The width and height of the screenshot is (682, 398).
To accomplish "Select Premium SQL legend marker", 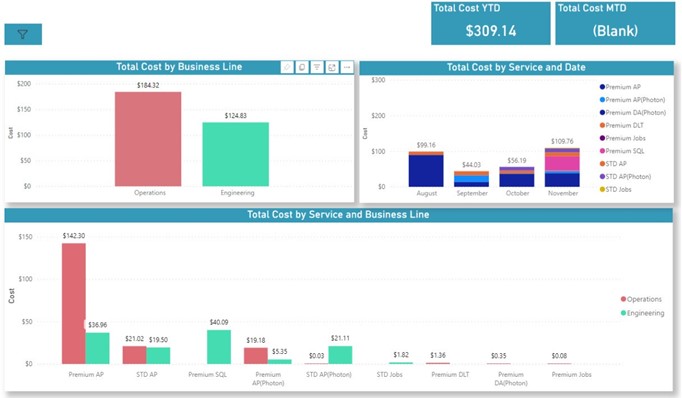I will [602, 151].
